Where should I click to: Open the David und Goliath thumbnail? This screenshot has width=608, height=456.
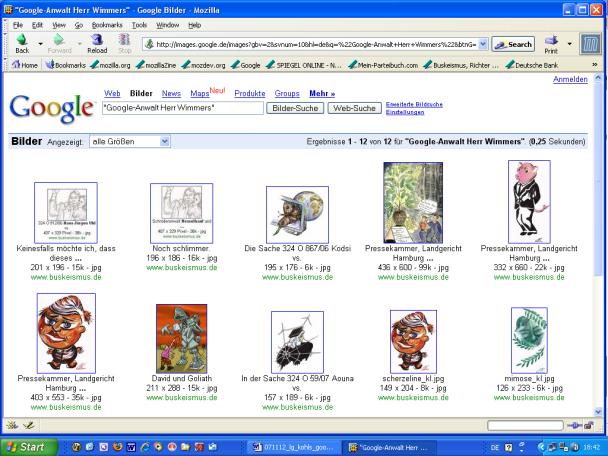point(181,339)
